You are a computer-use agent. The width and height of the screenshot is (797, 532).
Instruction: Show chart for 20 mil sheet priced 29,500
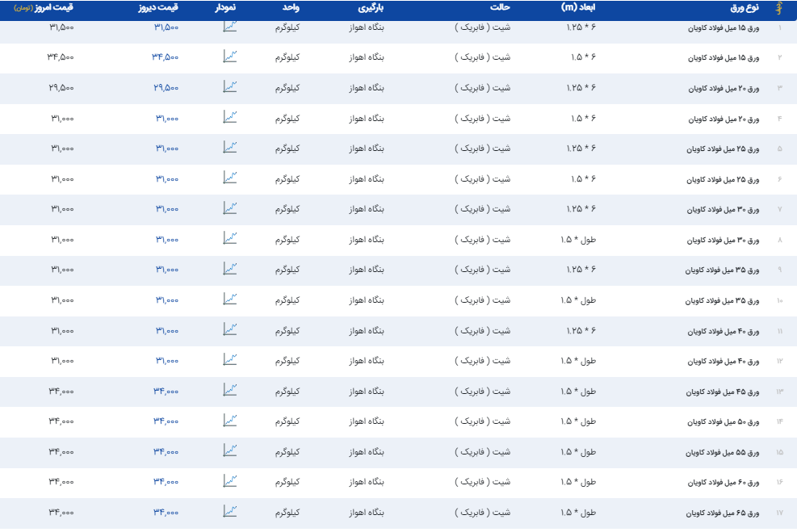click(x=230, y=86)
